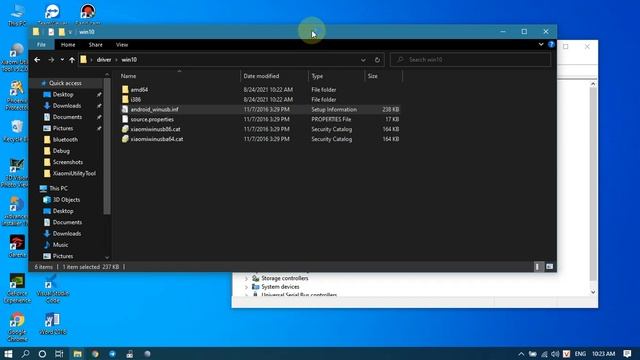Select xiaomiwinusb86.cat file
The image size is (640, 360).
point(155,129)
